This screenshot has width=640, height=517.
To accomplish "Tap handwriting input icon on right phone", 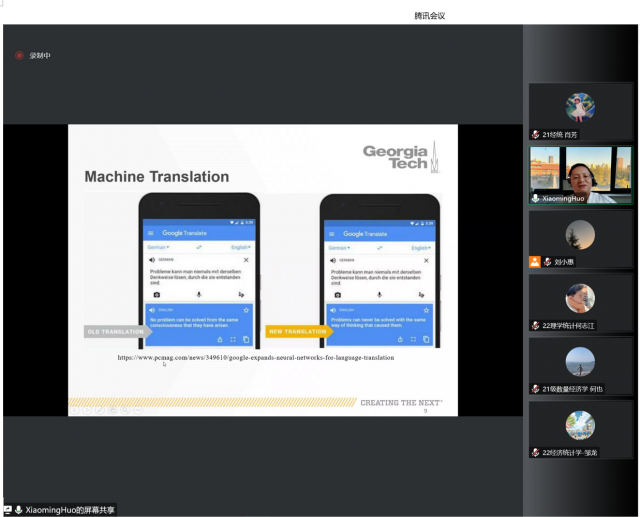I will pyautogui.click(x=422, y=295).
